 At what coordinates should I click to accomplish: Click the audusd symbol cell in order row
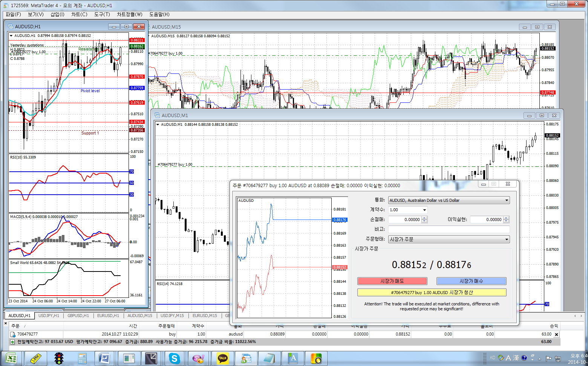pos(236,334)
